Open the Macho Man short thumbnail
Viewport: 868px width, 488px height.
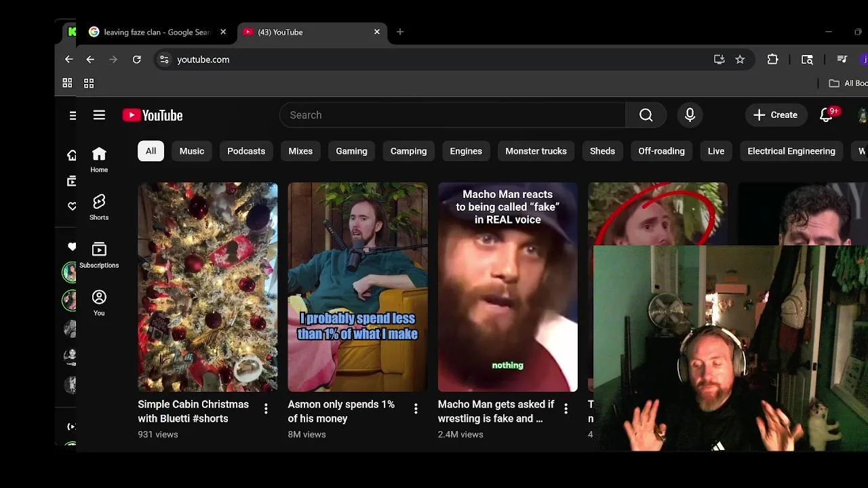coord(507,287)
